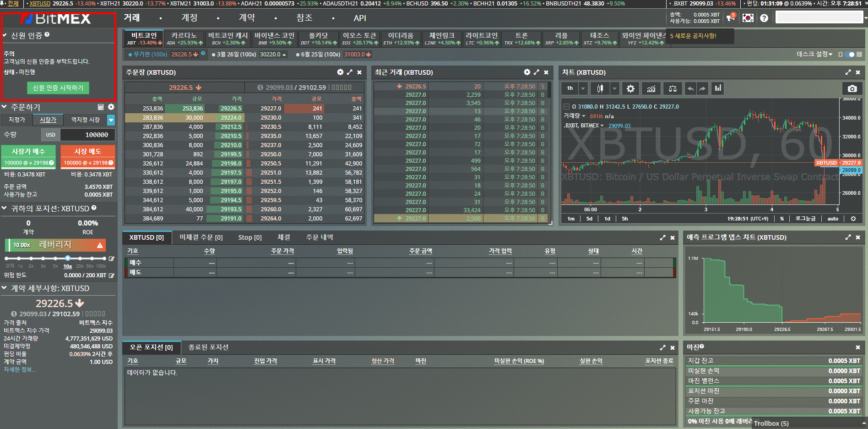Open order panel settings gear
The height and width of the screenshot is (429, 868).
click(x=111, y=107)
